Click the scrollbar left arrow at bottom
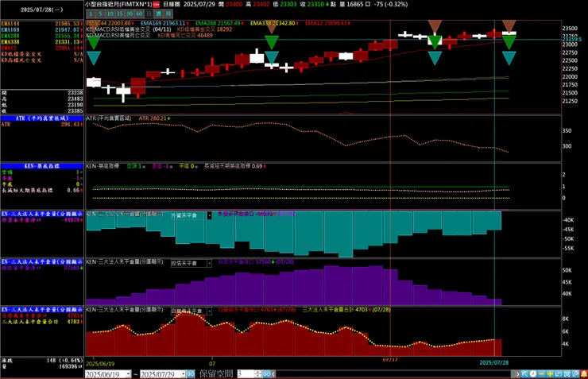The width and height of the screenshot is (588, 379). pyautogui.click(x=274, y=373)
